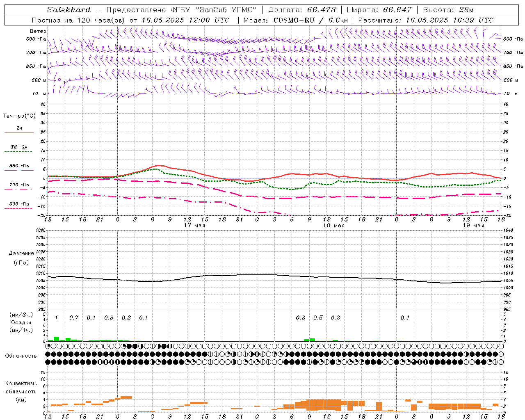525x420 pixels.
Task: Click the Прогноз на 120 часа(ов) text
Action: coord(80,20)
